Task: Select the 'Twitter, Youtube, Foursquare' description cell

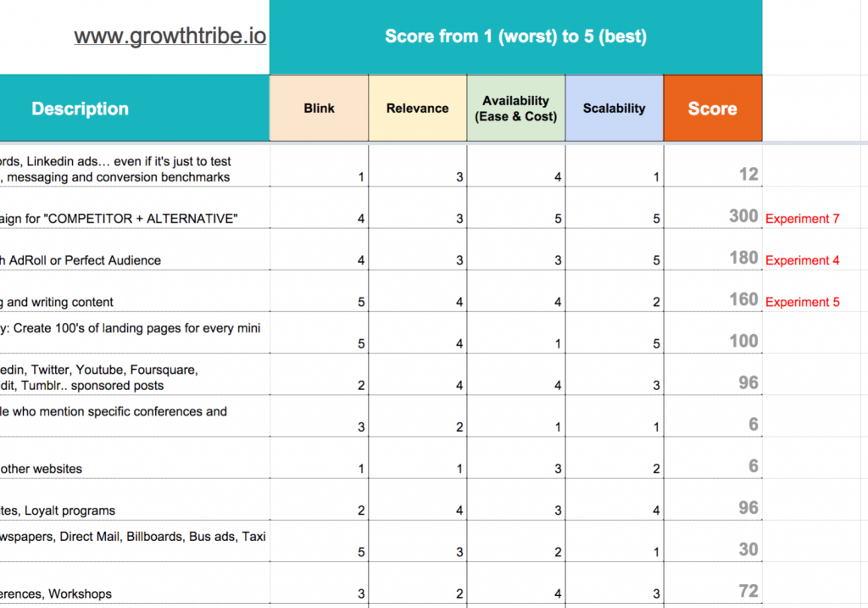Action: click(x=135, y=374)
